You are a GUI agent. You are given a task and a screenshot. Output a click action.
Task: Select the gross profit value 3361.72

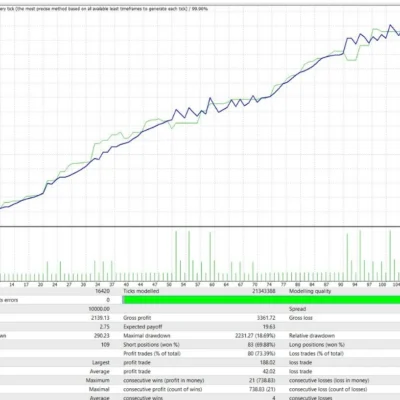pyautogui.click(x=265, y=318)
